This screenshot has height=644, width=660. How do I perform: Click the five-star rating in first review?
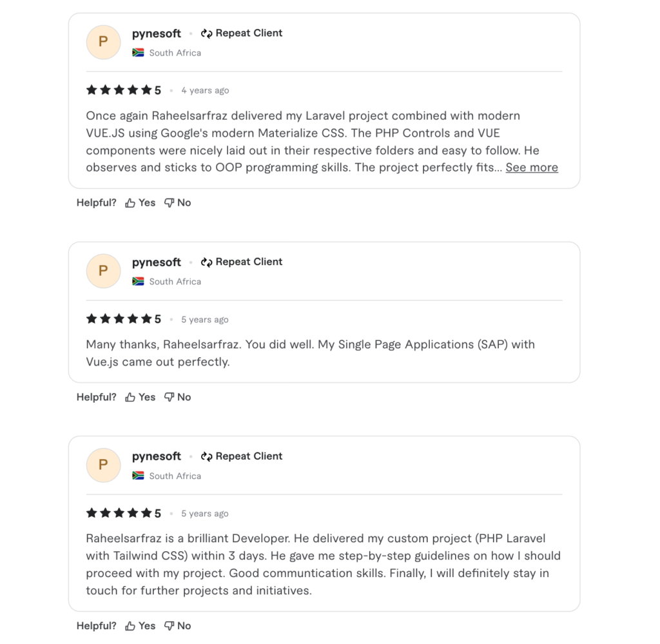tap(119, 90)
